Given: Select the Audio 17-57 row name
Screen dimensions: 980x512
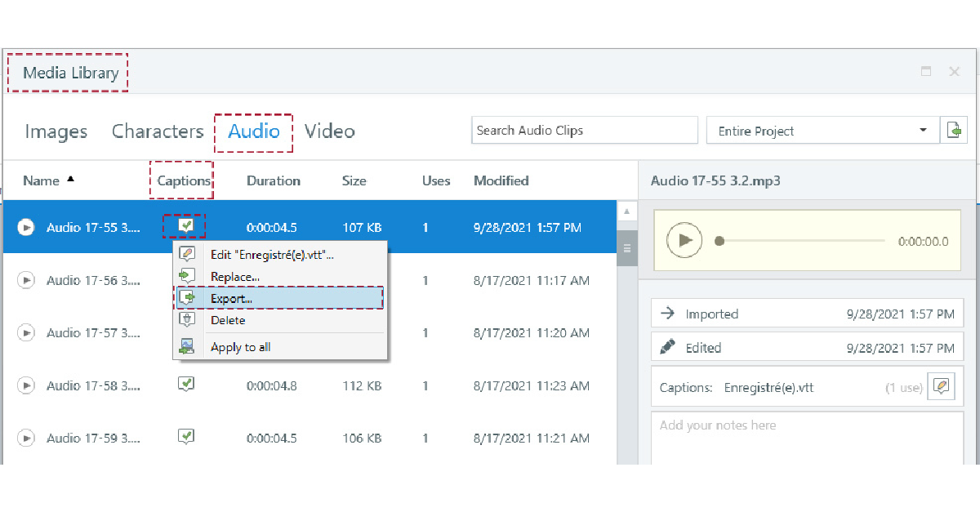Looking at the screenshot, I should click(x=93, y=332).
